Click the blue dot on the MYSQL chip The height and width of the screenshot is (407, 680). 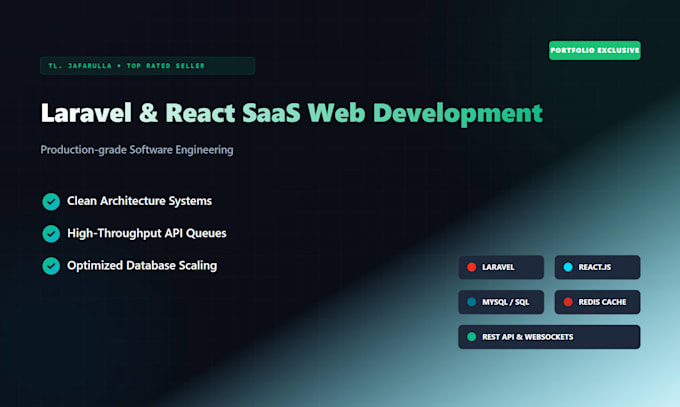(x=471, y=302)
